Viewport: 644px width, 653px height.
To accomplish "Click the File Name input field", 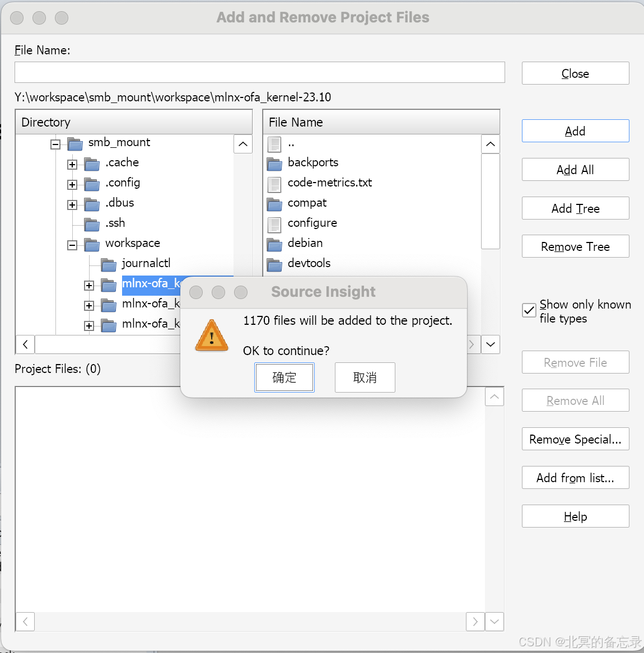I will (259, 72).
